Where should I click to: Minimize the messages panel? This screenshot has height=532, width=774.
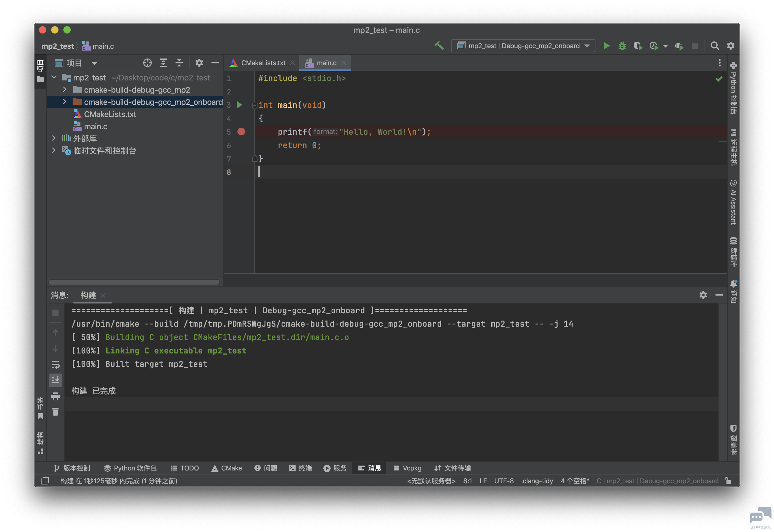coord(719,295)
